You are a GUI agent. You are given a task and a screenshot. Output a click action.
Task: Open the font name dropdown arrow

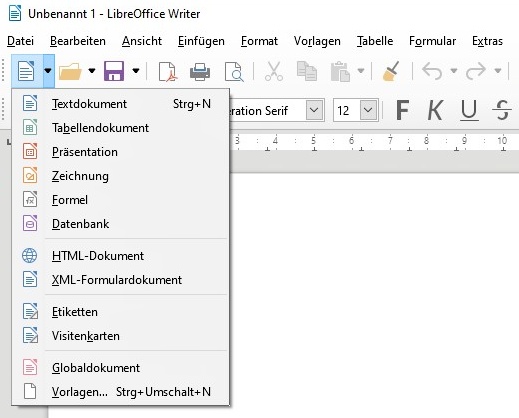pyautogui.click(x=314, y=110)
